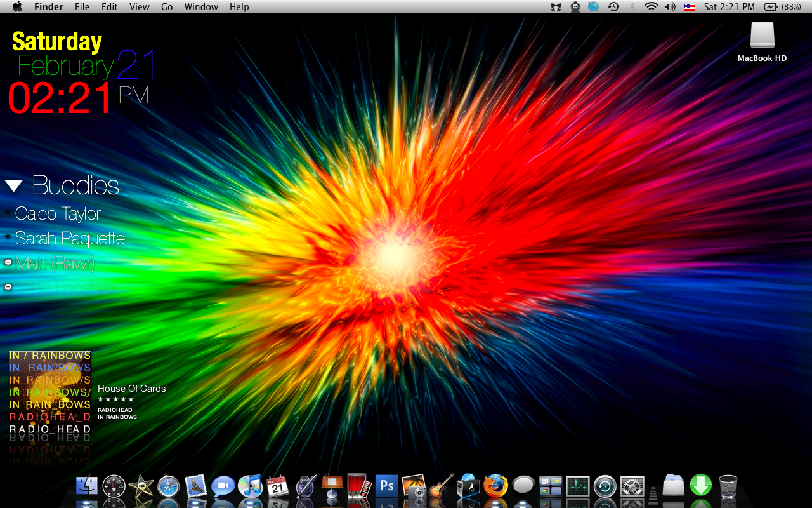The height and width of the screenshot is (508, 812).
Task: Open Photoshop from the dock
Action: point(386,486)
